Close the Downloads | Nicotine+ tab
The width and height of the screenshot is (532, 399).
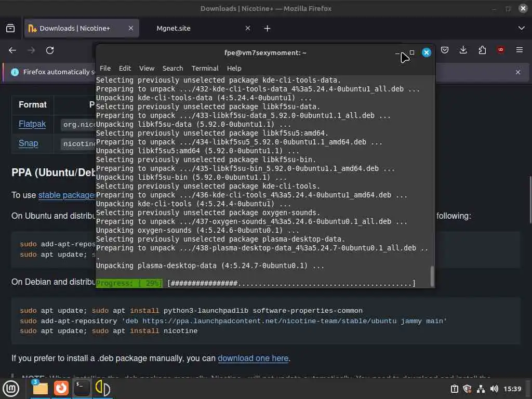tap(130, 28)
